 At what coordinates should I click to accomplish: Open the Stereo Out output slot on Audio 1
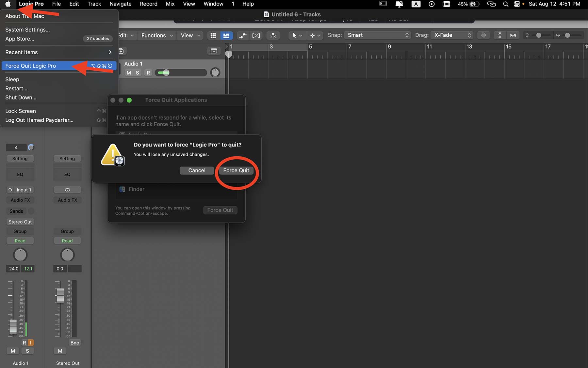[x=20, y=222]
